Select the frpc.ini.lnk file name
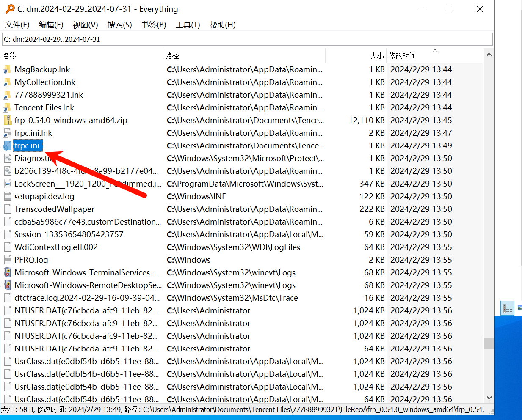This screenshot has height=420, width=522. 33,133
